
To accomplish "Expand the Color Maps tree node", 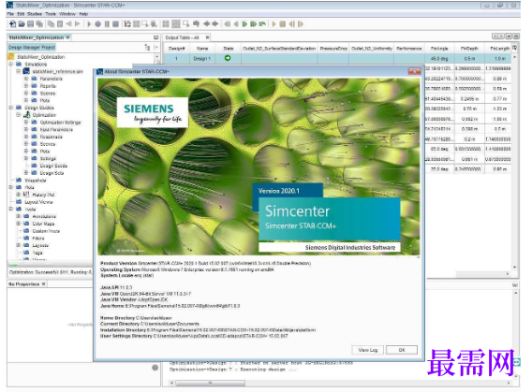I will [19, 224].
